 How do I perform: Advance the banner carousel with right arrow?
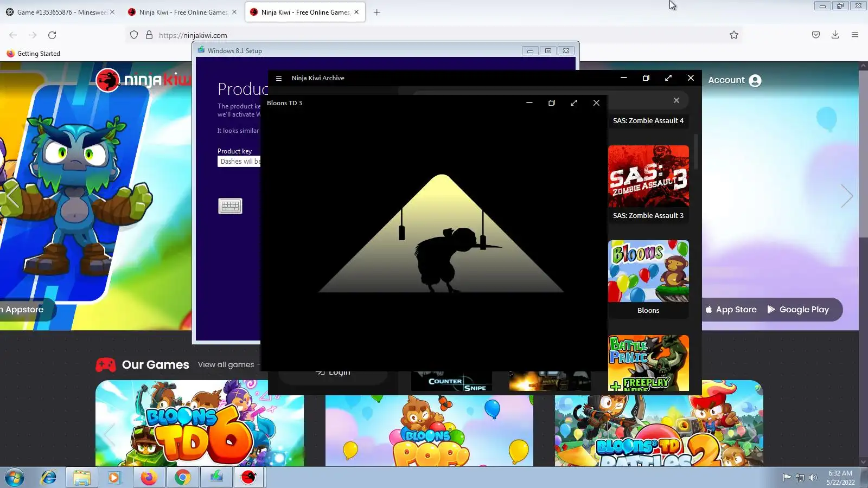tap(847, 196)
